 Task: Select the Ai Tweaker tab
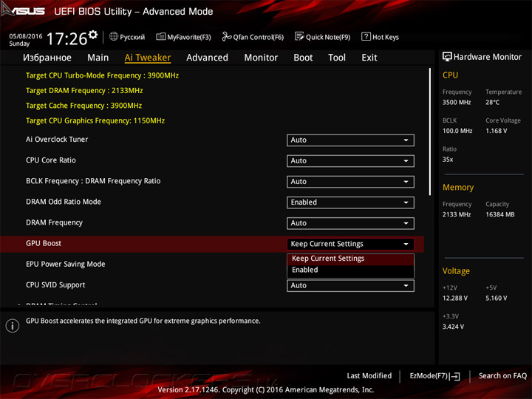[148, 58]
